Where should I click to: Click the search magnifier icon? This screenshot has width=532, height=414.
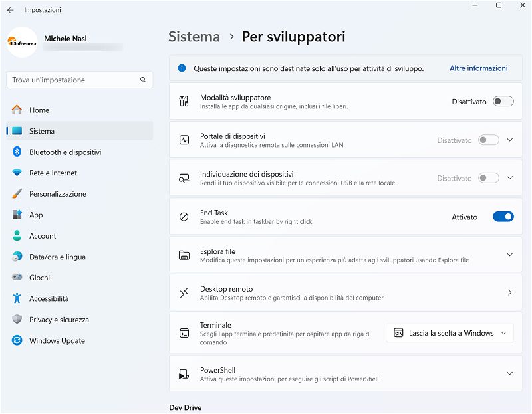143,80
